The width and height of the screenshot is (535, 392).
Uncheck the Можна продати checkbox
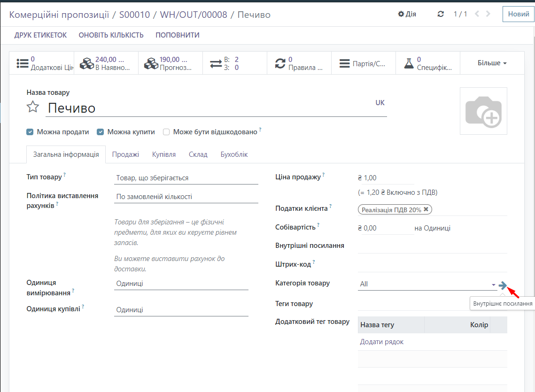tap(30, 132)
